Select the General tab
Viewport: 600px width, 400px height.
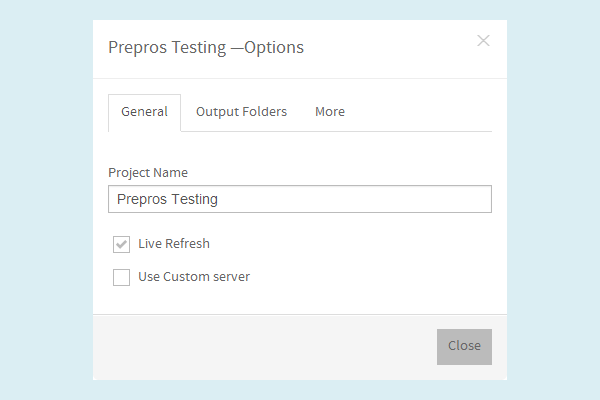144,112
